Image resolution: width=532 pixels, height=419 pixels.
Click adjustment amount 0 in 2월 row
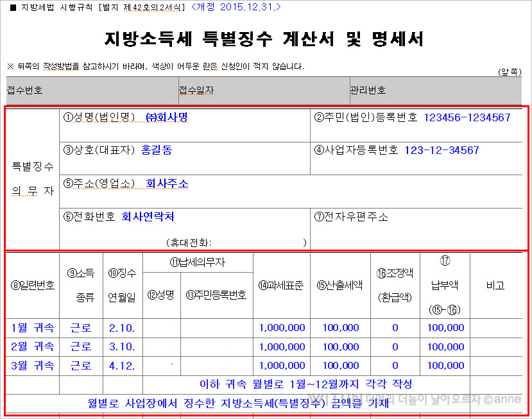pos(395,346)
